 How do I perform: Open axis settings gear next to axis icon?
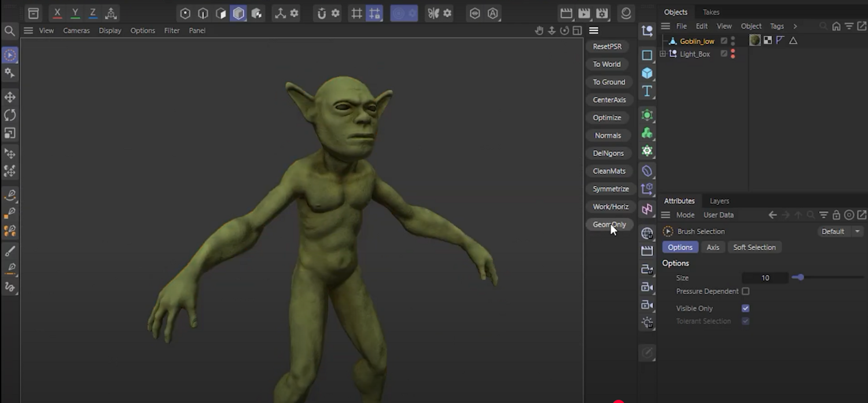tap(294, 13)
